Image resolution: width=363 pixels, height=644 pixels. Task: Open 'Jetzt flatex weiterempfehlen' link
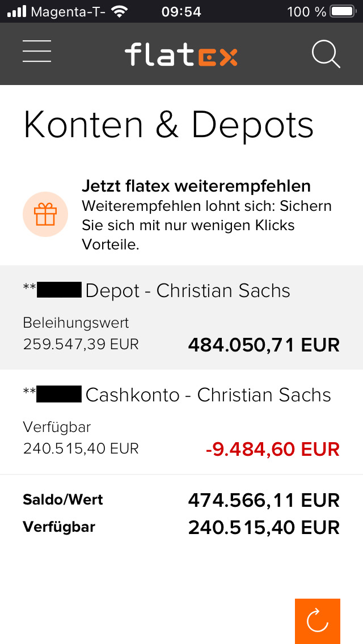coord(196,186)
